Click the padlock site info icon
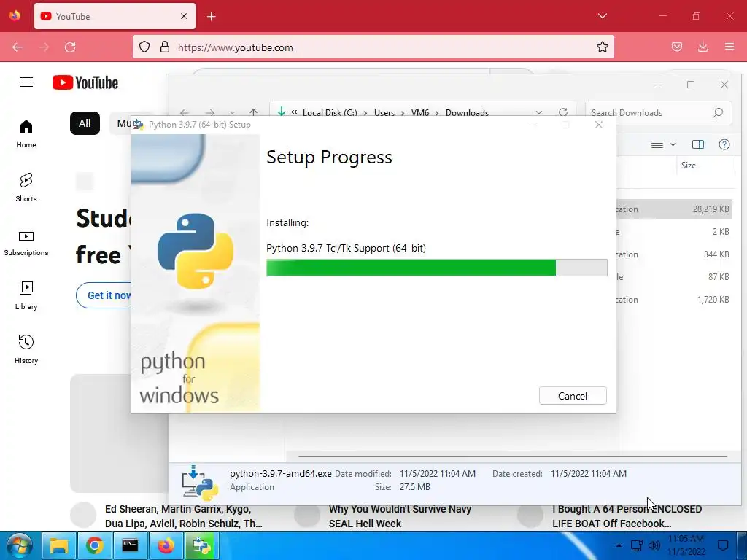This screenshot has width=747, height=560. click(x=165, y=47)
